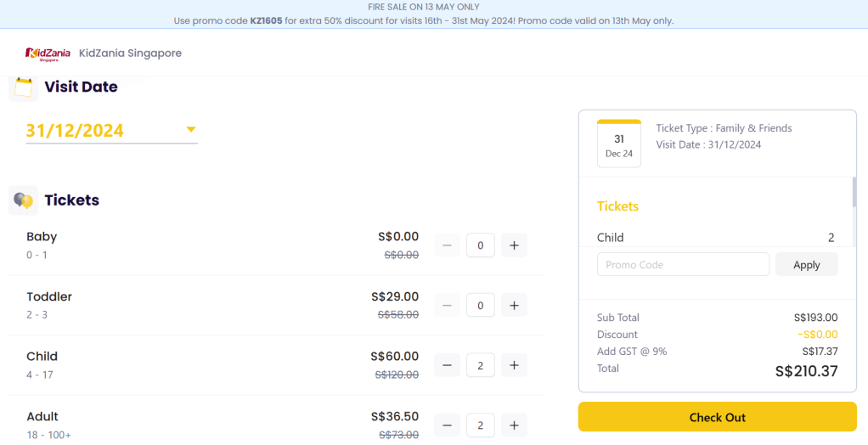Screen dimensions: 868x445
Task: Add one more Child ticket
Action: coord(514,365)
